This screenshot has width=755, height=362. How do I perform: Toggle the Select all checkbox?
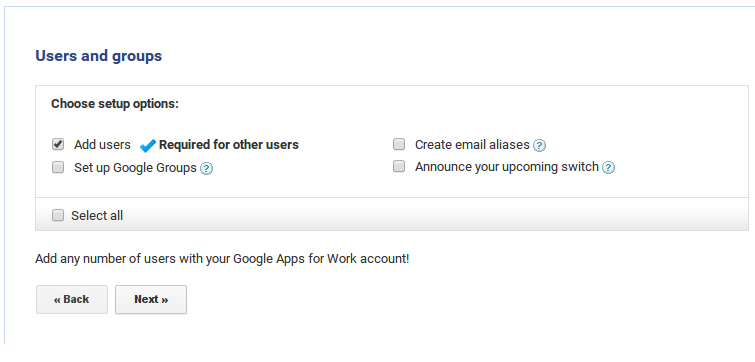58,215
